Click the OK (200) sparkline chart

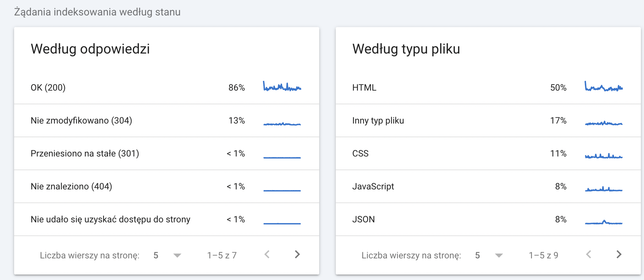pyautogui.click(x=282, y=86)
